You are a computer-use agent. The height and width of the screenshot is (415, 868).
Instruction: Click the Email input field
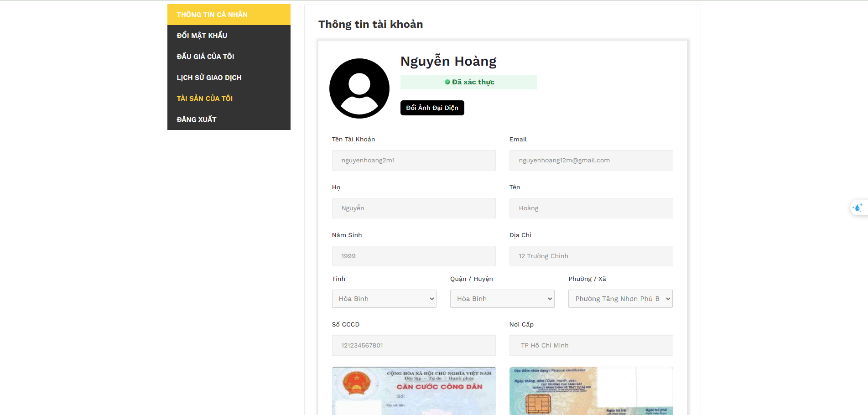591,161
